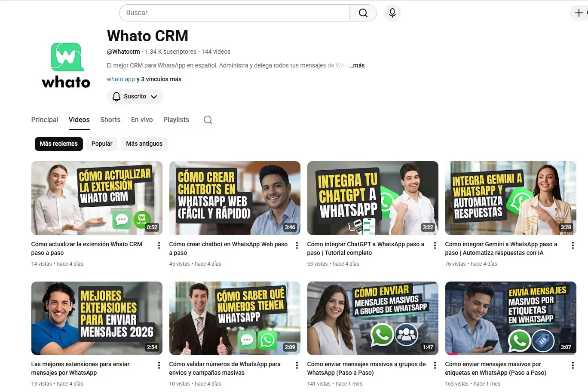Image resolution: width=588 pixels, height=392 pixels.
Task: Select the 'Más recientes' sort chip
Action: (59, 144)
